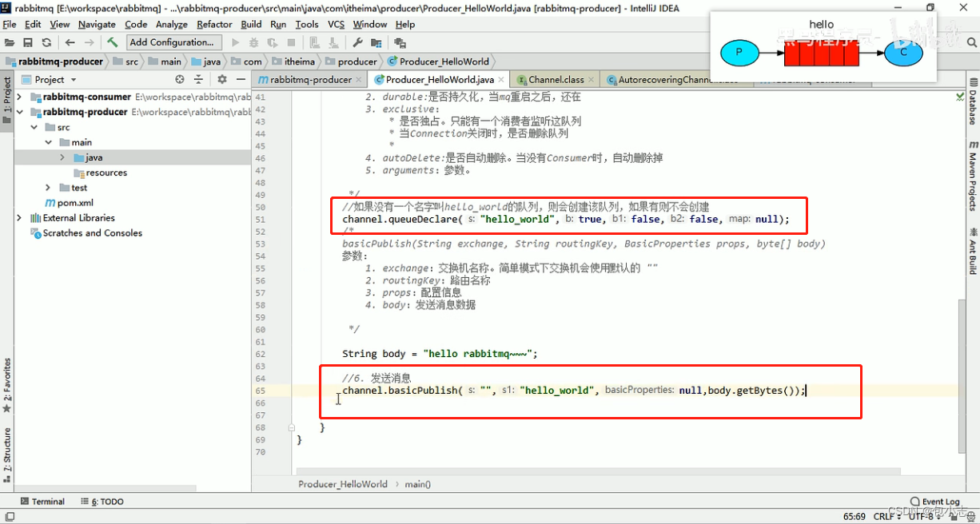The image size is (980, 524).
Task: Click the Stop square icon in toolbar
Action: [291, 42]
